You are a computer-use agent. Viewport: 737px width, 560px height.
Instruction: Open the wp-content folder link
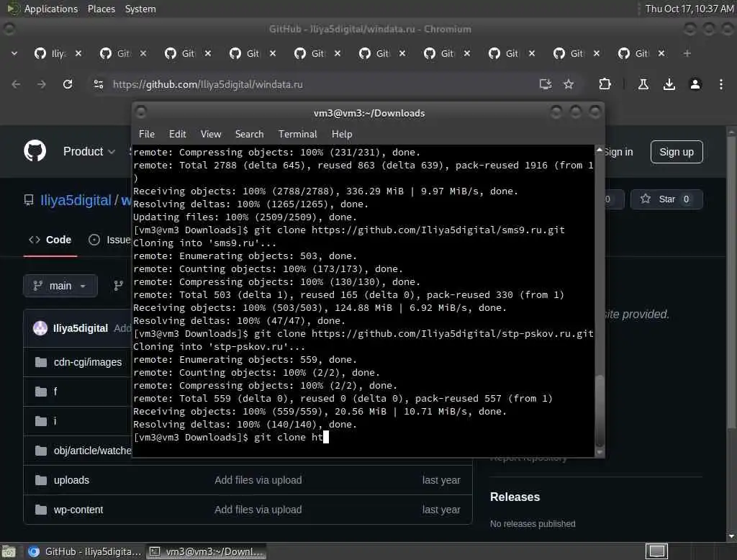coord(78,510)
